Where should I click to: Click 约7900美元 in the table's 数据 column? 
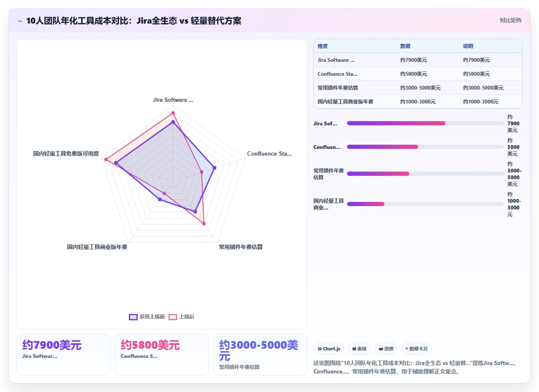[x=414, y=60]
